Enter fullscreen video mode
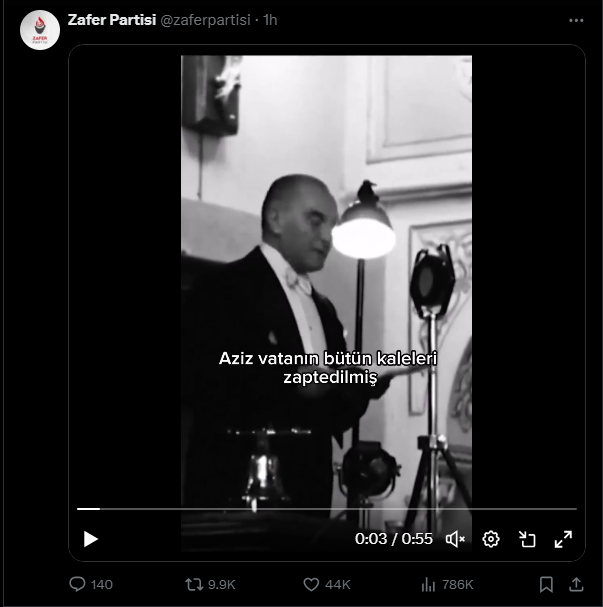This screenshot has width=603, height=607. tap(563, 539)
